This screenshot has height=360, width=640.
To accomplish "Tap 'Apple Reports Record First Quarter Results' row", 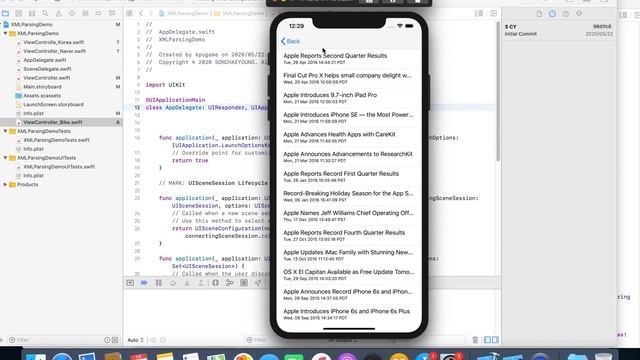I will 349,176.
